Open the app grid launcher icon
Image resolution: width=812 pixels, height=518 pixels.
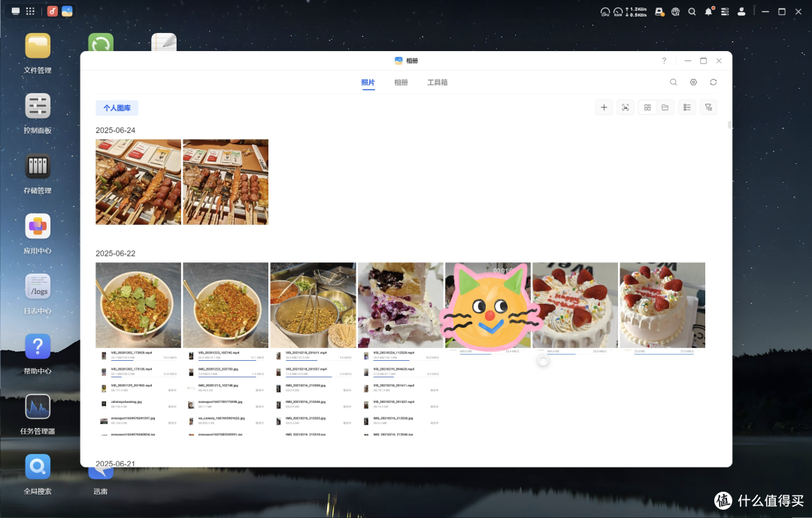[31, 11]
